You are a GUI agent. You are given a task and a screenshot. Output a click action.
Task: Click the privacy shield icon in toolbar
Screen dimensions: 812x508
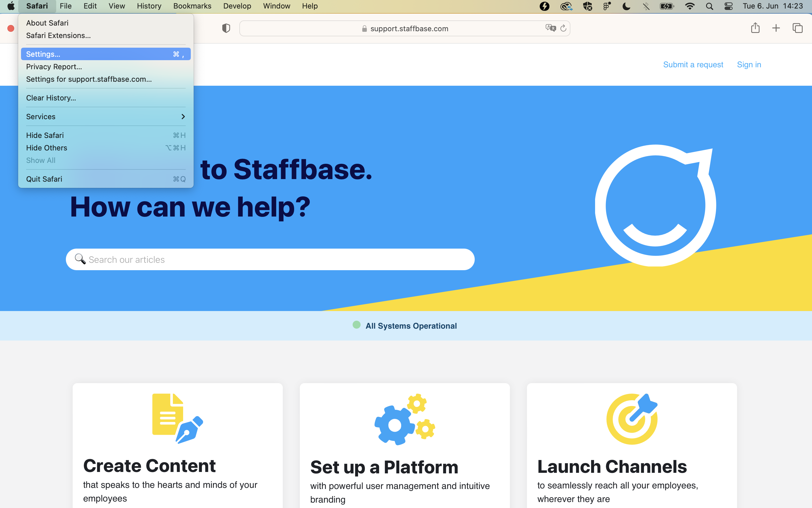tap(226, 28)
